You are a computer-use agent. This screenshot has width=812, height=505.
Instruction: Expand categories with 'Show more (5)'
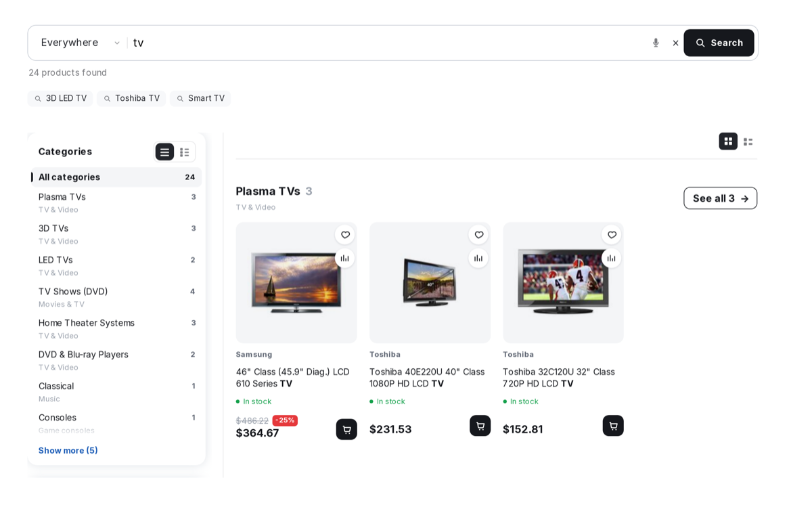[68, 451]
